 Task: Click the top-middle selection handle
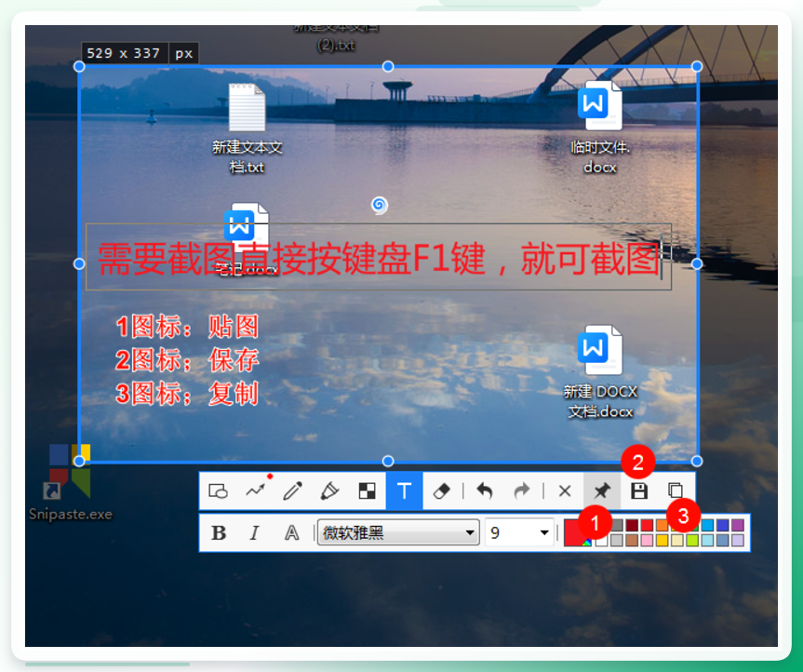388,66
